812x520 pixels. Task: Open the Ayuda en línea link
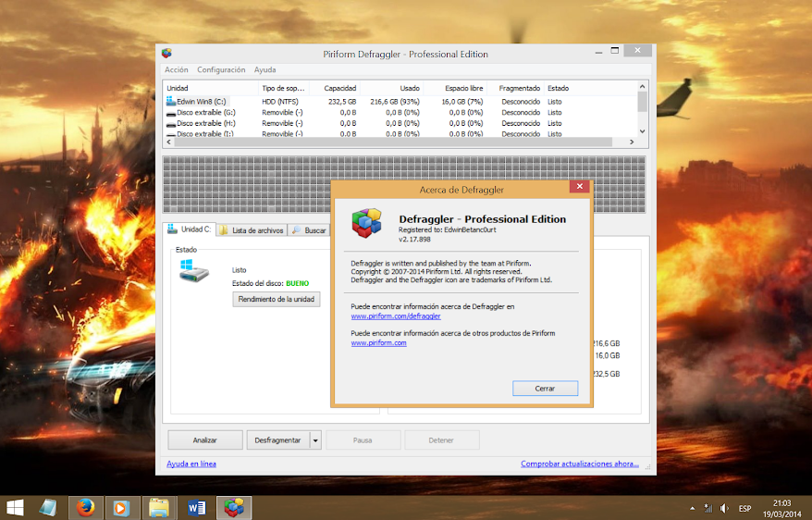pos(191,464)
